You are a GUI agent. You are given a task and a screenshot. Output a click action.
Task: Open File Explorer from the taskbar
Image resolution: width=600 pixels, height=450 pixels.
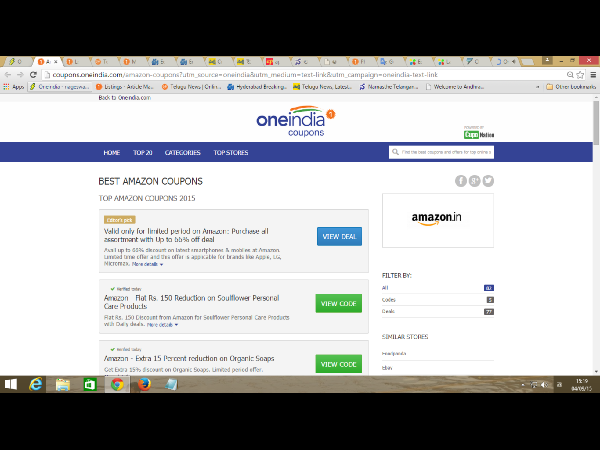(x=64, y=384)
